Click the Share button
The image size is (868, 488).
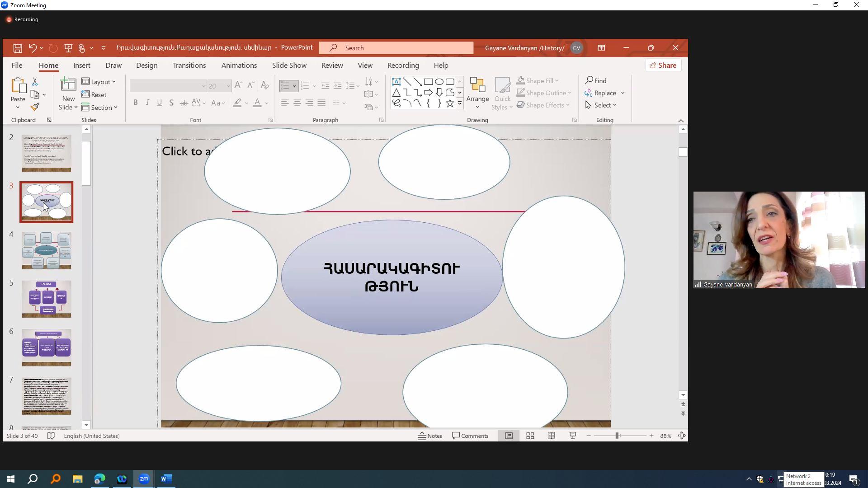click(663, 66)
